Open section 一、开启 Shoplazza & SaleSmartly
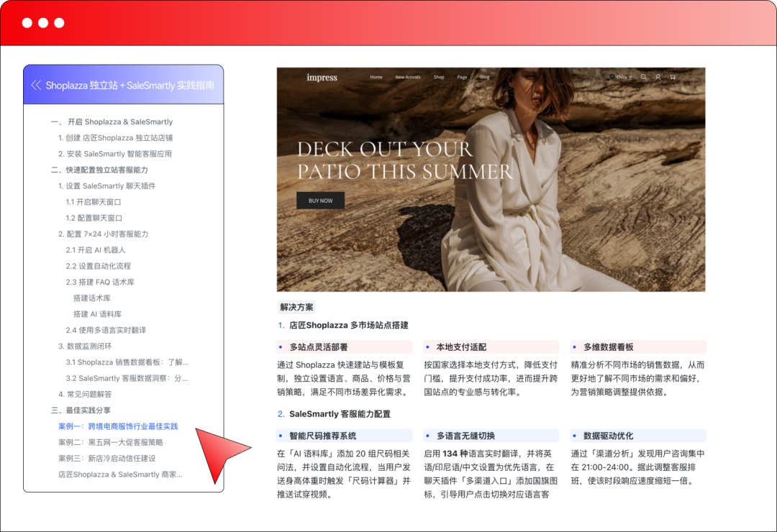Screen dimensions: 777x532 click(x=112, y=121)
